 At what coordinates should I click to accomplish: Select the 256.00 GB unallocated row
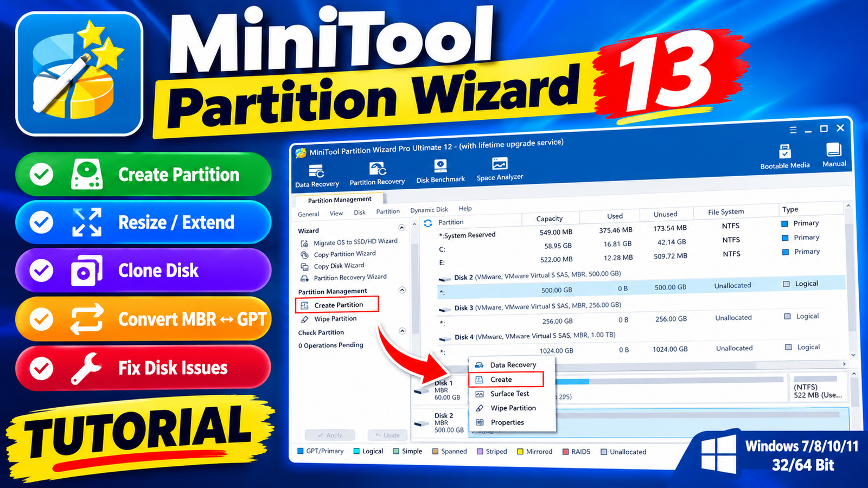(x=641, y=320)
